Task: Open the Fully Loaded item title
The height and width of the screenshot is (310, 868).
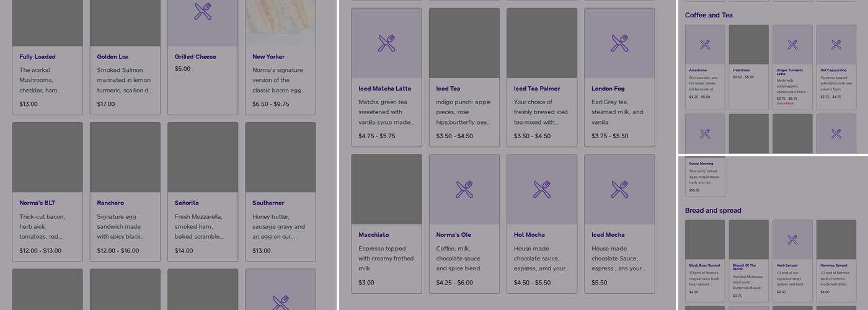Action: pos(37,56)
